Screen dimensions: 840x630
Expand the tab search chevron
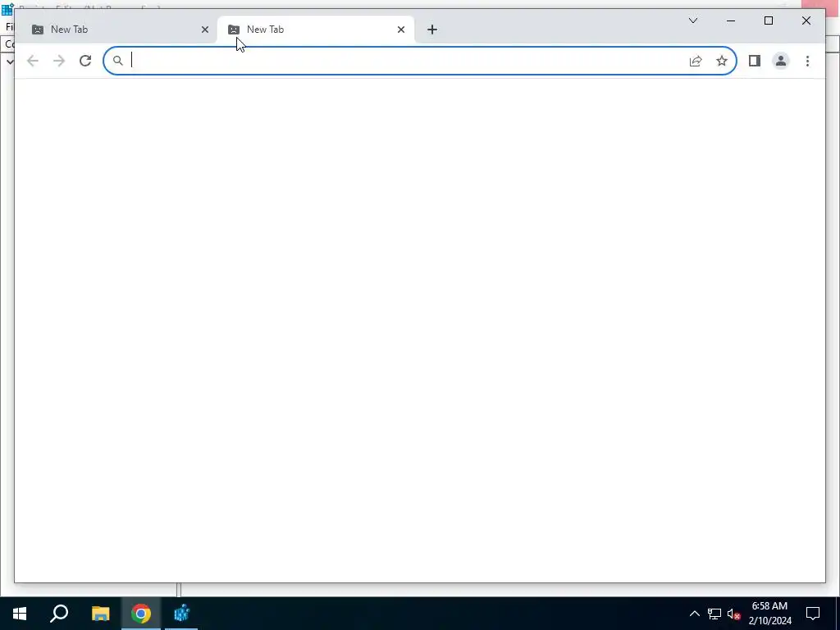[692, 21]
